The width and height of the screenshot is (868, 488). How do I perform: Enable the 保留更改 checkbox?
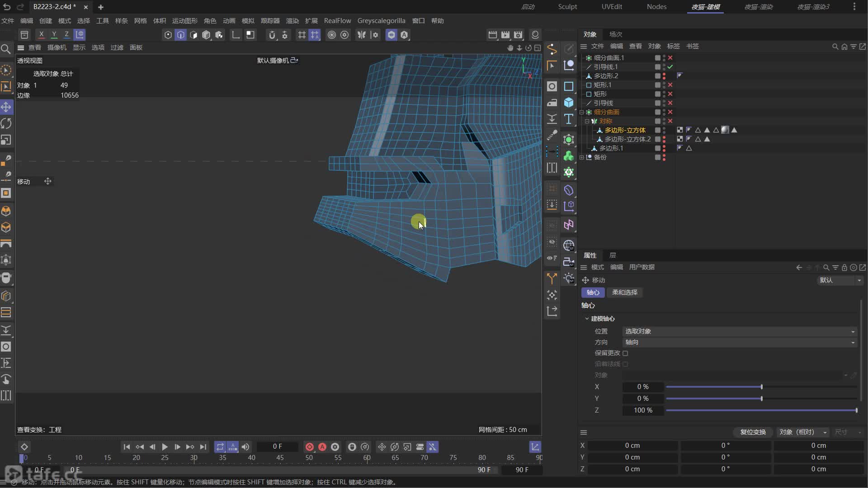[x=625, y=353]
